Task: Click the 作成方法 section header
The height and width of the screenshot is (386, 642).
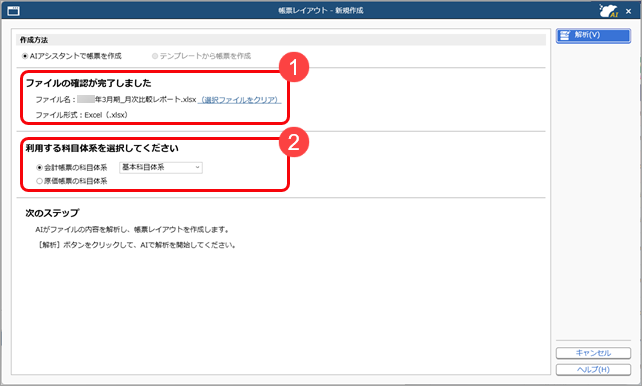Action: pos(34,40)
